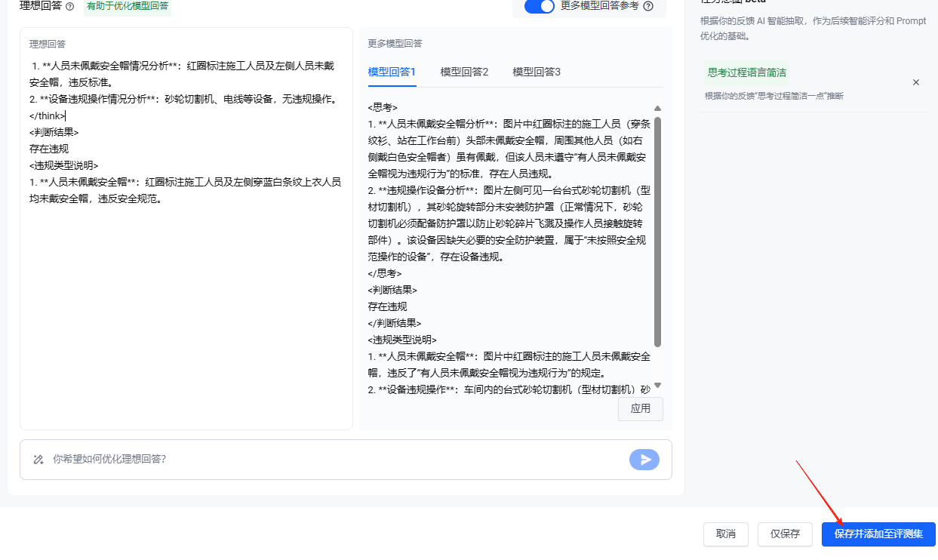Click the send arrow button in optimization input
Image resolution: width=938 pixels, height=560 pixels.
point(644,459)
